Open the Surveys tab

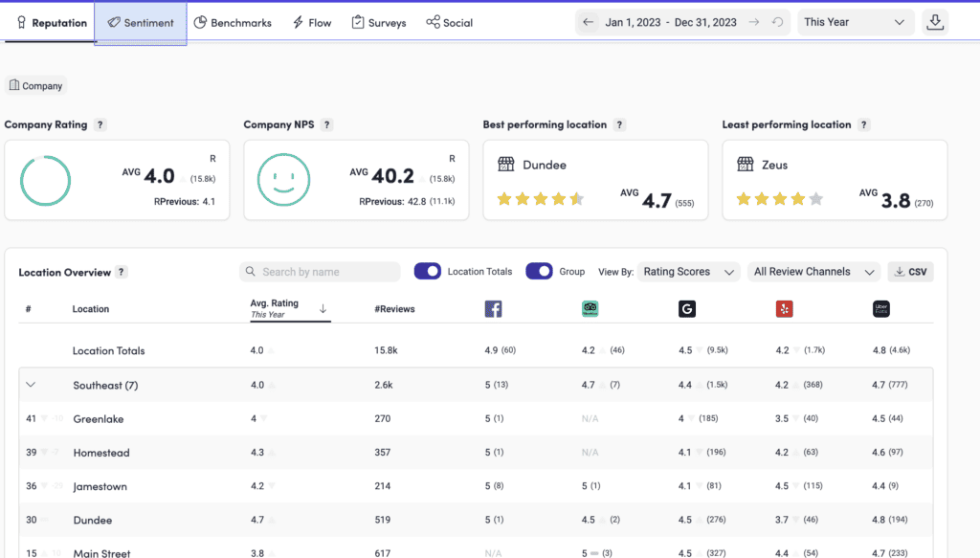tap(379, 23)
